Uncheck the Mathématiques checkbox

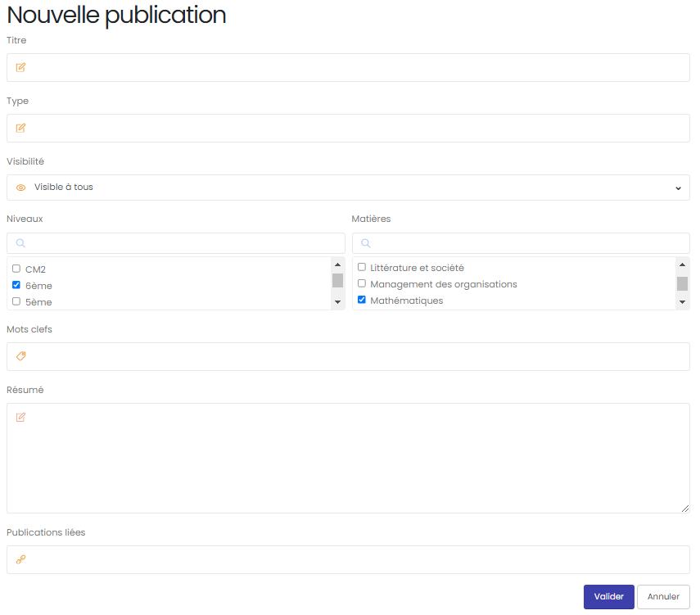click(362, 300)
